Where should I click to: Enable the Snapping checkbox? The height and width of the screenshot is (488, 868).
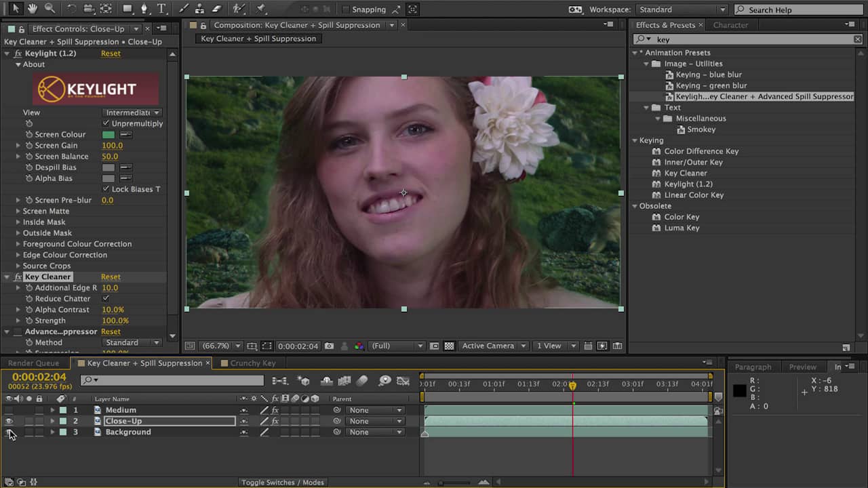click(x=346, y=9)
